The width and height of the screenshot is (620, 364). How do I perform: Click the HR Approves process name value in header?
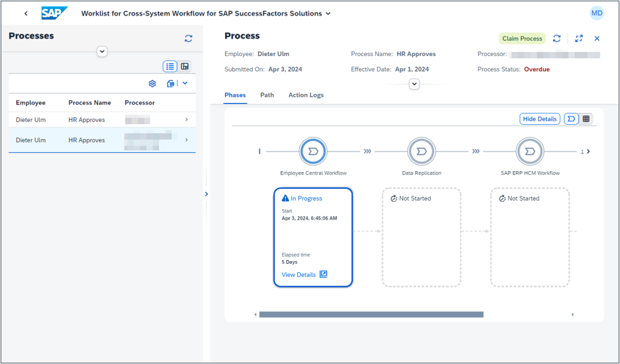click(416, 54)
